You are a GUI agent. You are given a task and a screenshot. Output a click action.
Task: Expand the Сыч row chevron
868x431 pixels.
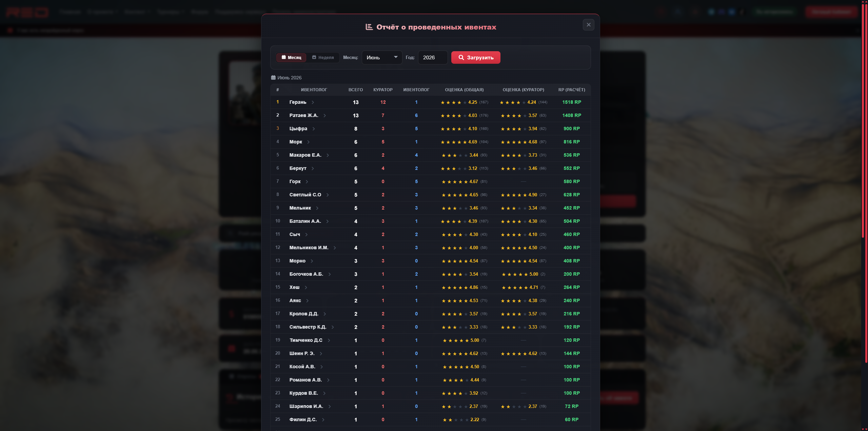tap(306, 235)
